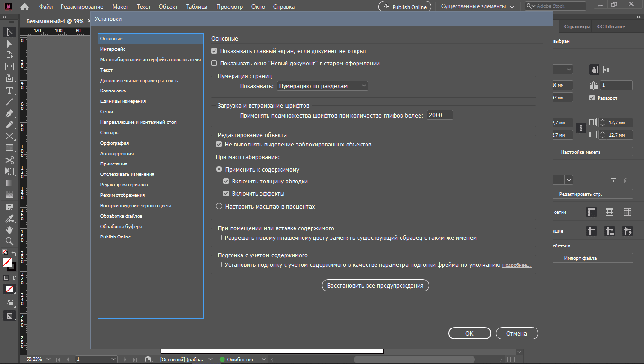Click OK to confirm preferences
644x364 pixels.
(x=469, y=333)
